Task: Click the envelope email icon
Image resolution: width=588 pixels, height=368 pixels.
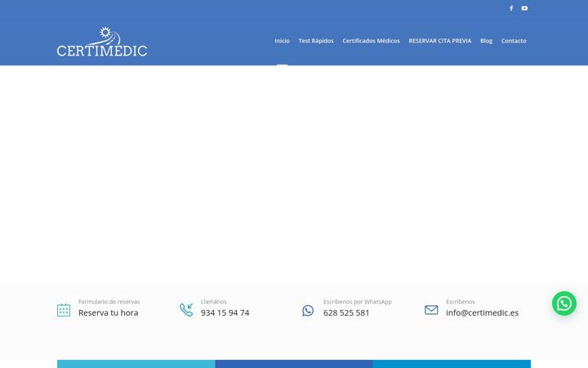Action: coord(431,310)
